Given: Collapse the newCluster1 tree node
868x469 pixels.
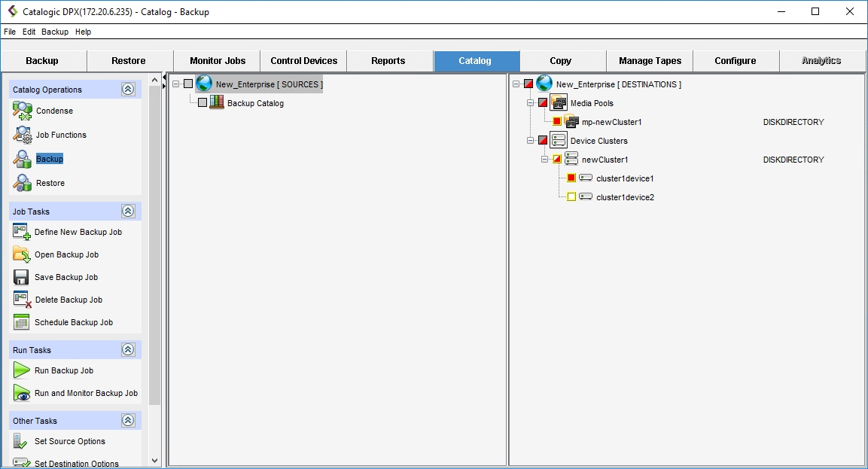Looking at the screenshot, I should point(544,160).
